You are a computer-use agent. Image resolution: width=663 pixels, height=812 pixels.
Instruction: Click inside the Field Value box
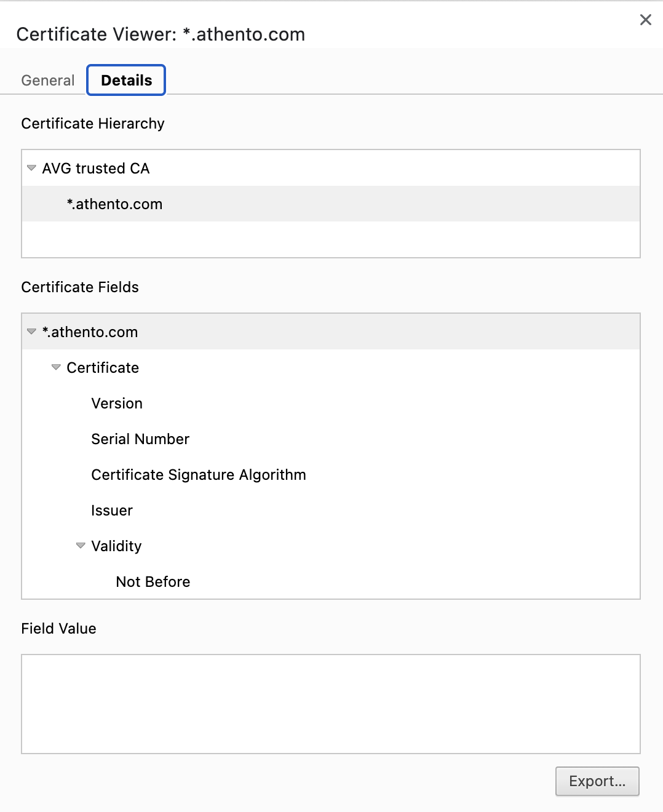pos(331,704)
